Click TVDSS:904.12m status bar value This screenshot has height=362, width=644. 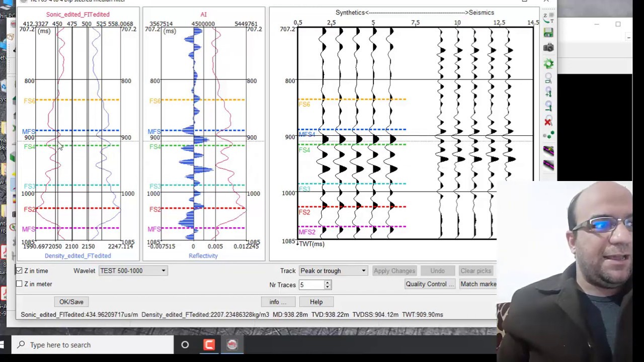click(375, 315)
